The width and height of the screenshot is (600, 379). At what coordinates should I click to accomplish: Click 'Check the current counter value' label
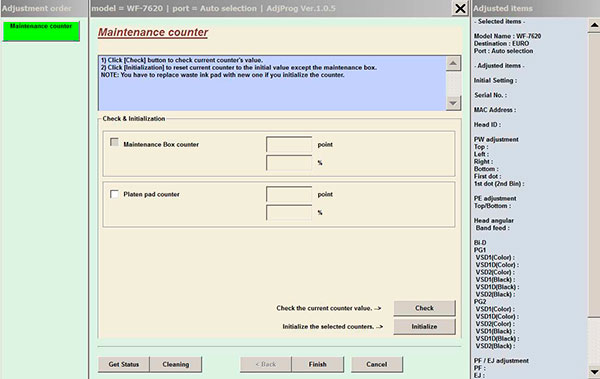pos(329,308)
